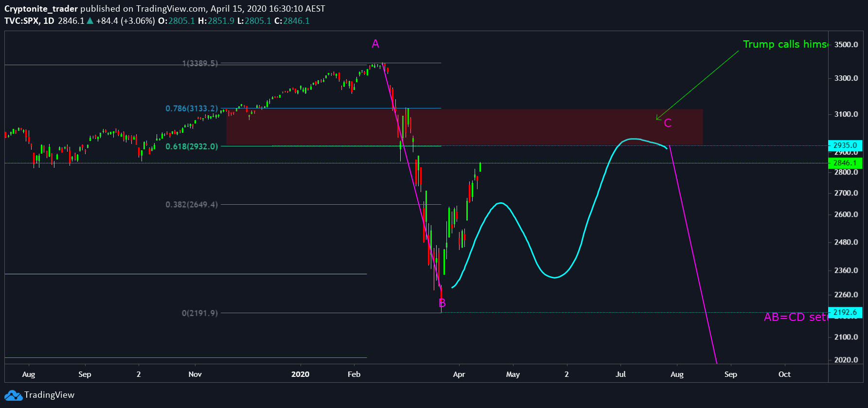Click the Fibonacci 0.786(3133.2) label

click(192, 108)
